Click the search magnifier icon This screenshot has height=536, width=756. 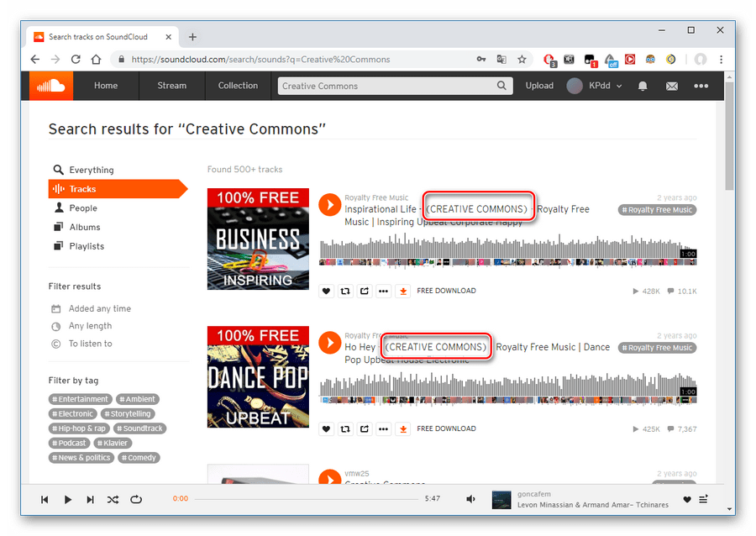pos(502,86)
